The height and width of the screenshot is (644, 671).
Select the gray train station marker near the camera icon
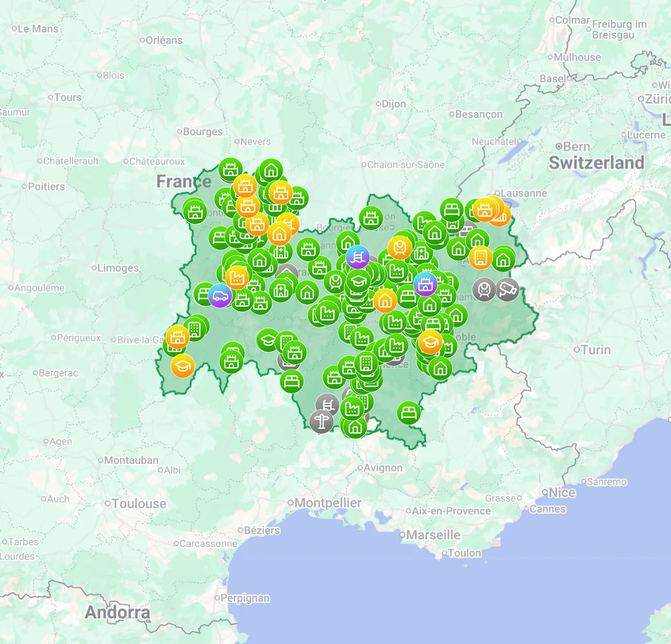(x=484, y=289)
